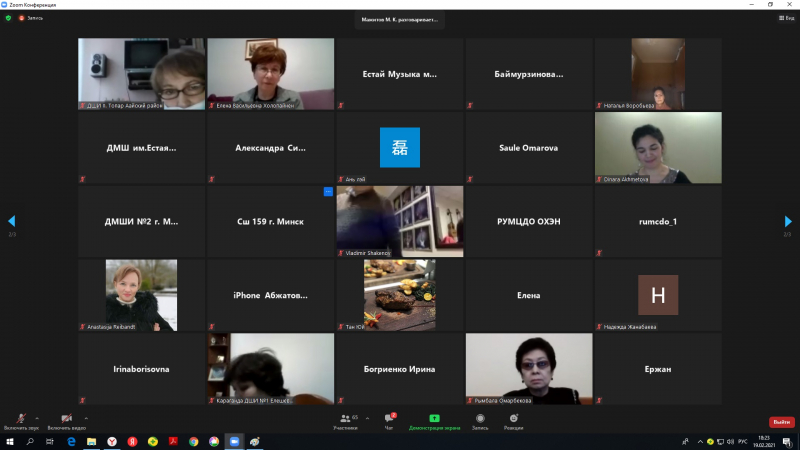Go to next gallery page, right arrow
Screen dimensions: 800x450
[x=788, y=221]
